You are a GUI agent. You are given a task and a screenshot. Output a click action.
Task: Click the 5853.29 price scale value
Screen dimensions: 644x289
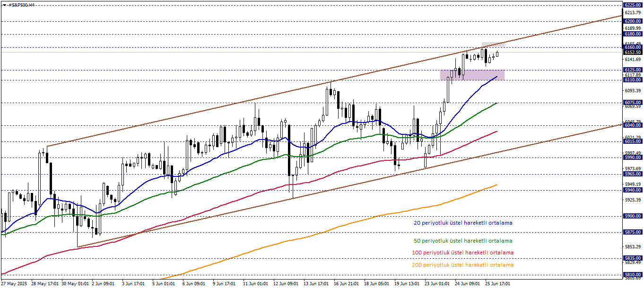pyautogui.click(x=633, y=247)
